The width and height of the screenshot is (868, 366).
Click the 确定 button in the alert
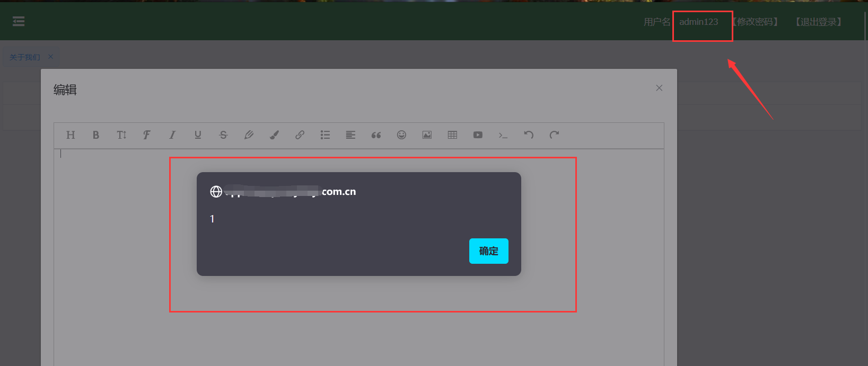pos(488,251)
